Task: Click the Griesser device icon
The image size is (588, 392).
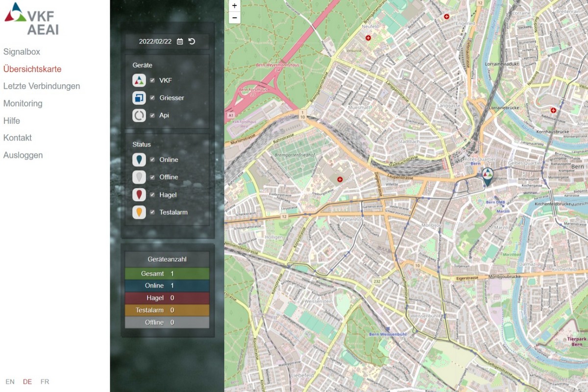Action: (x=139, y=98)
